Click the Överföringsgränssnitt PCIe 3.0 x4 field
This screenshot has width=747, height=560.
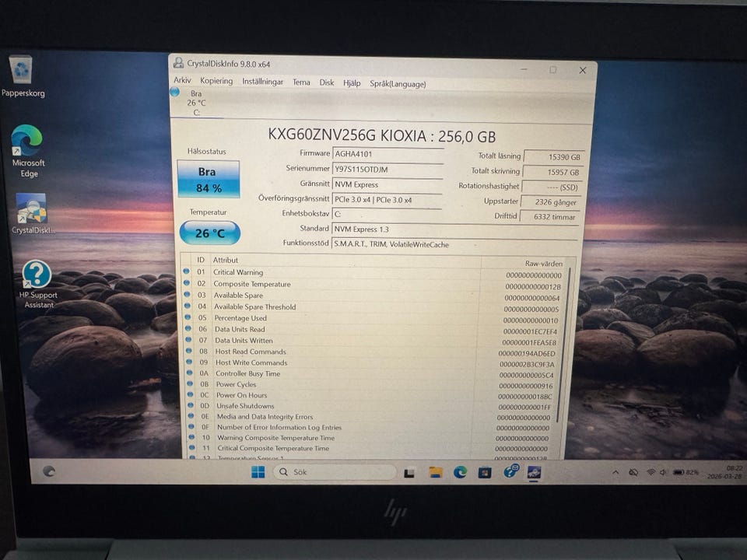click(387, 200)
